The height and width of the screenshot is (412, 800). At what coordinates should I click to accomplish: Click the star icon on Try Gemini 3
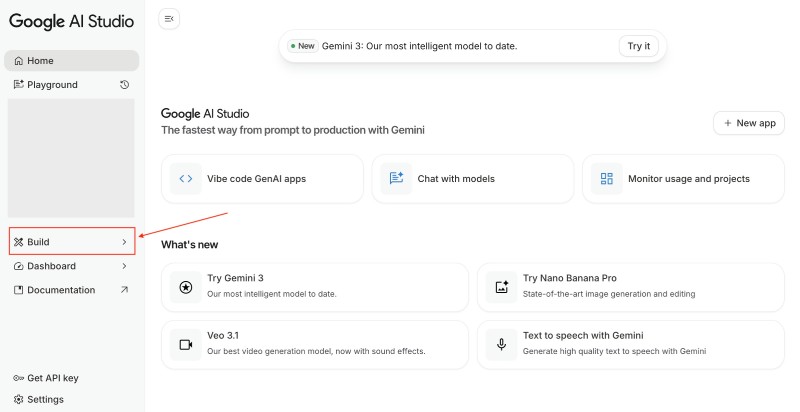click(186, 287)
